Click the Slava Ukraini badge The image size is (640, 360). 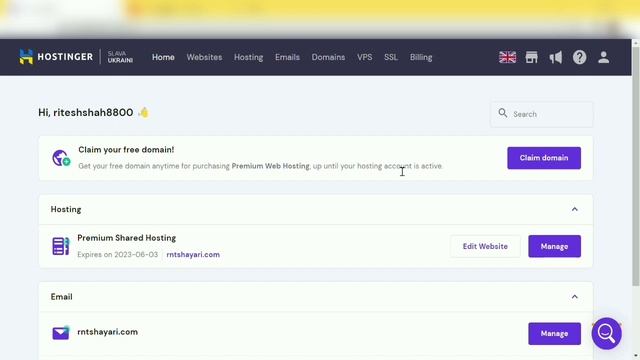(x=120, y=57)
